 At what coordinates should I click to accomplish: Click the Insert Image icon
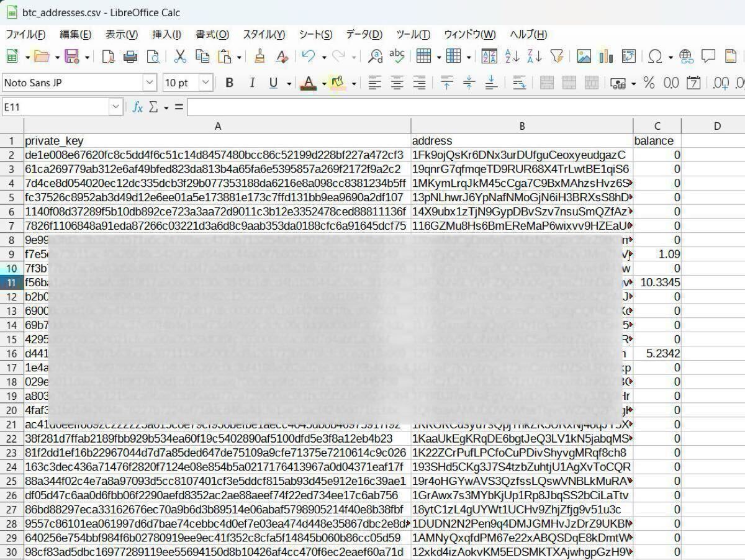coord(584,57)
